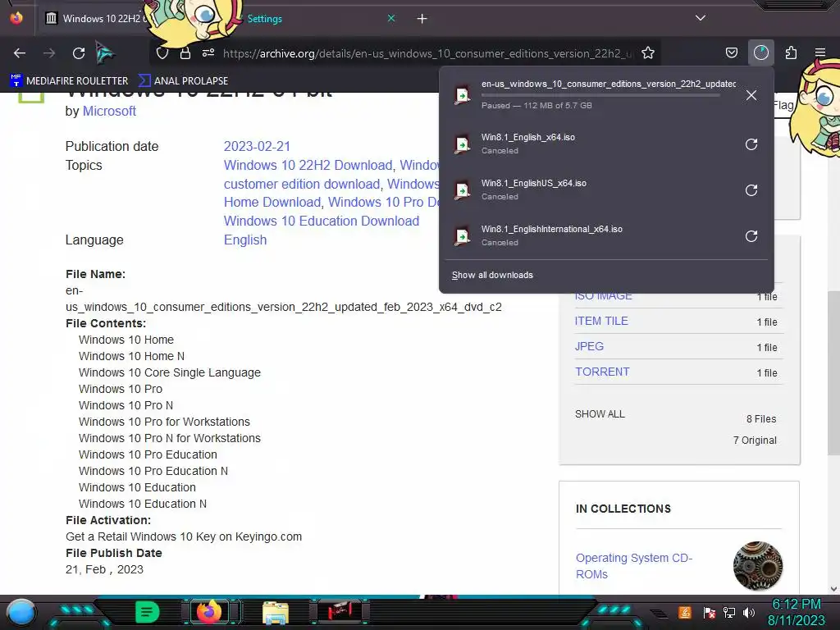Go back to the previous page
This screenshot has width=840, height=630.
[20, 53]
